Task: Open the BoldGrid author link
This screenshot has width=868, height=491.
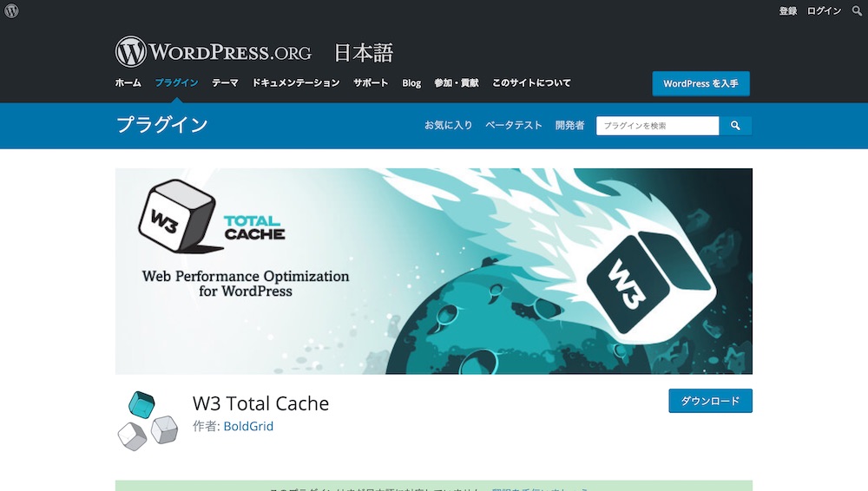Action: (x=248, y=426)
